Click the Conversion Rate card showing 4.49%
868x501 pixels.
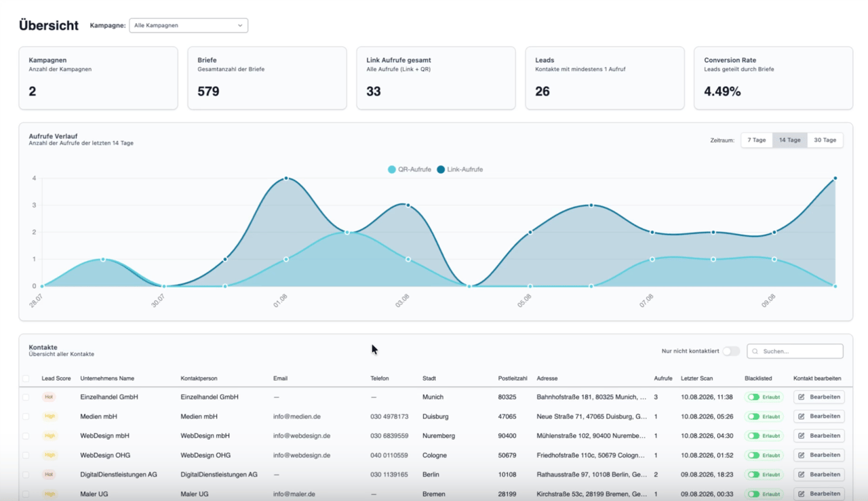point(773,78)
